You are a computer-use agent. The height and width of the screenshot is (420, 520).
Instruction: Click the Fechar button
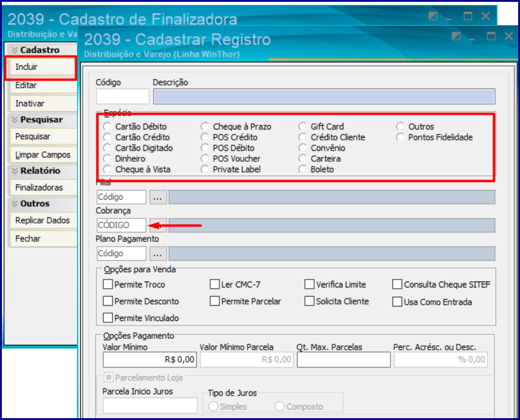click(x=43, y=239)
